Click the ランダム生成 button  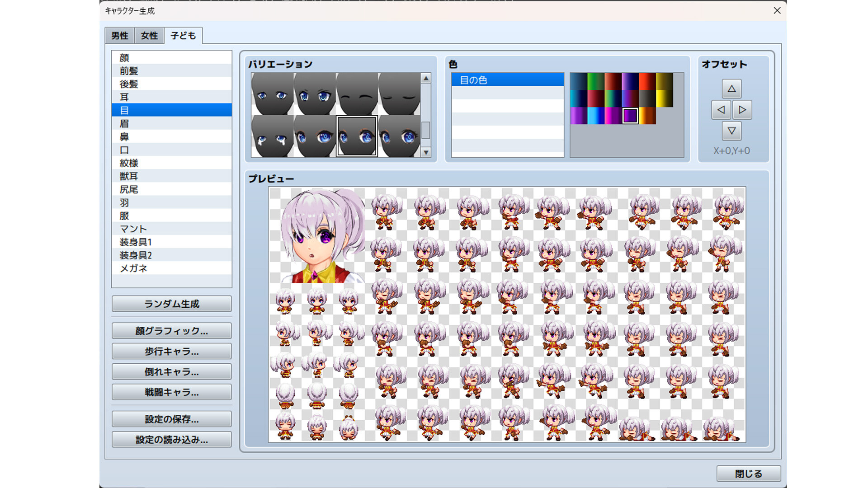pos(171,304)
